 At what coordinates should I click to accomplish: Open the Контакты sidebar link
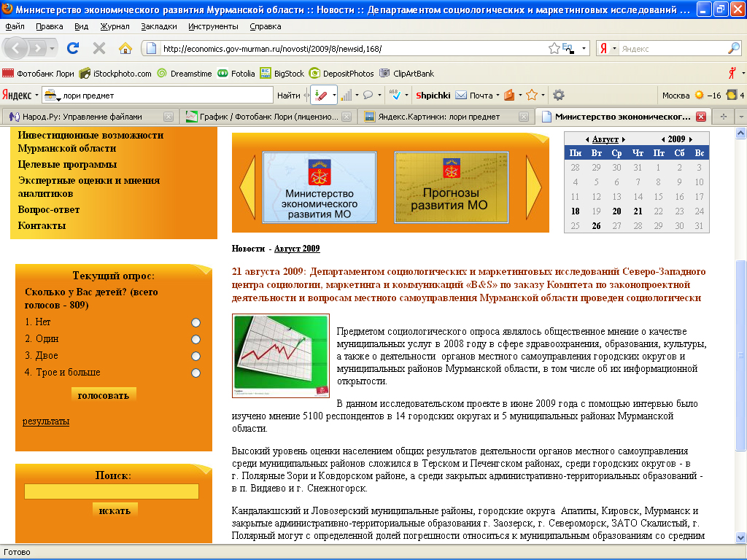[x=42, y=226]
